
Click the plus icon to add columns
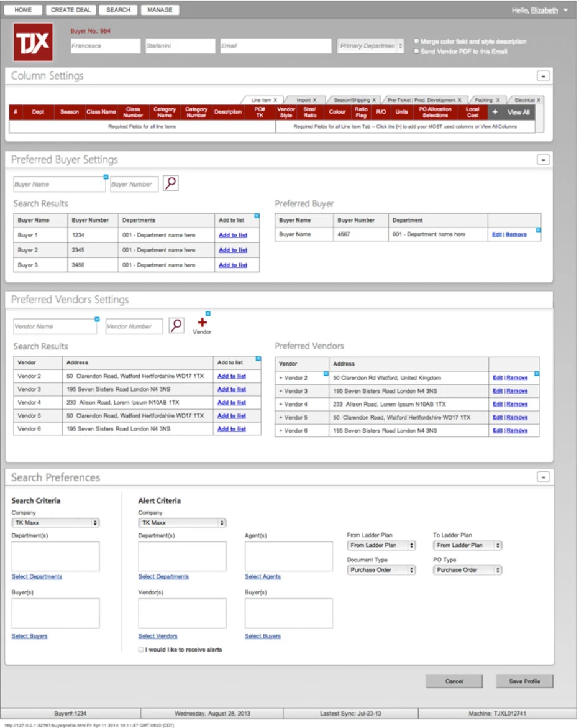coord(495,112)
